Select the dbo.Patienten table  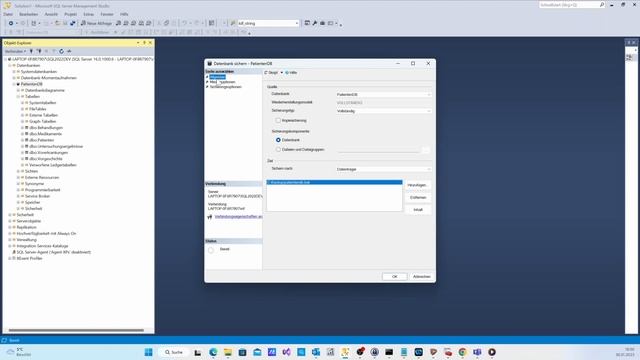(x=42, y=140)
